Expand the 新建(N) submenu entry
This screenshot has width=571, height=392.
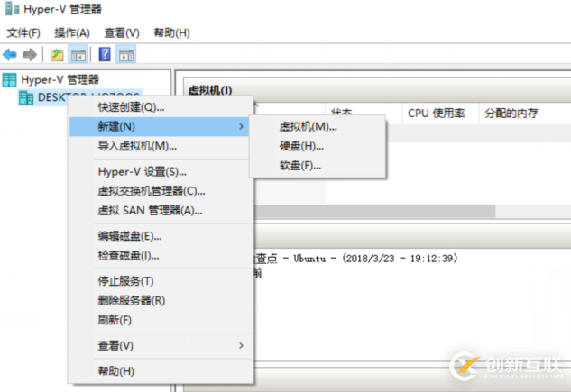point(160,126)
